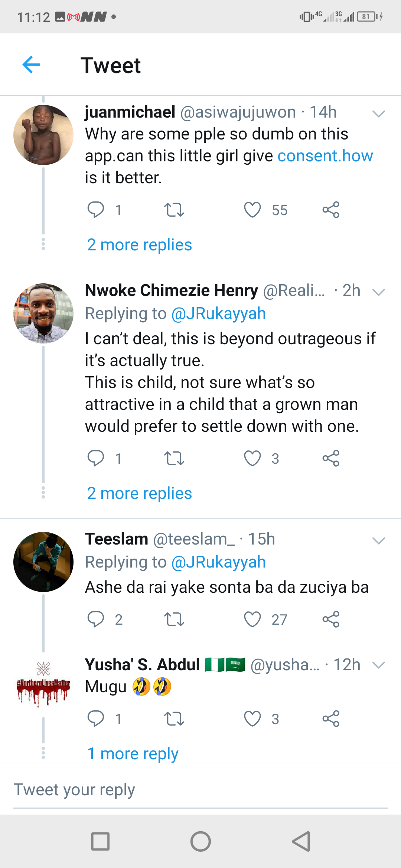View juanmichael's profile picture
The width and height of the screenshot is (401, 868).
[x=43, y=135]
